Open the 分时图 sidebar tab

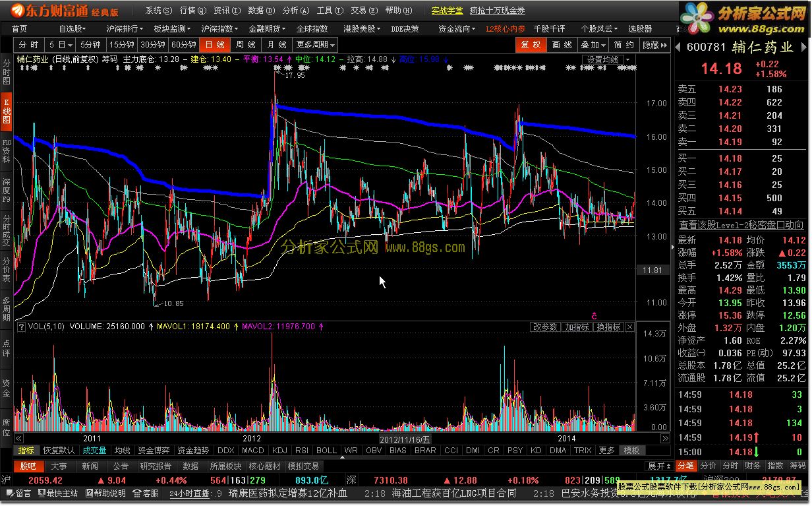(7, 72)
